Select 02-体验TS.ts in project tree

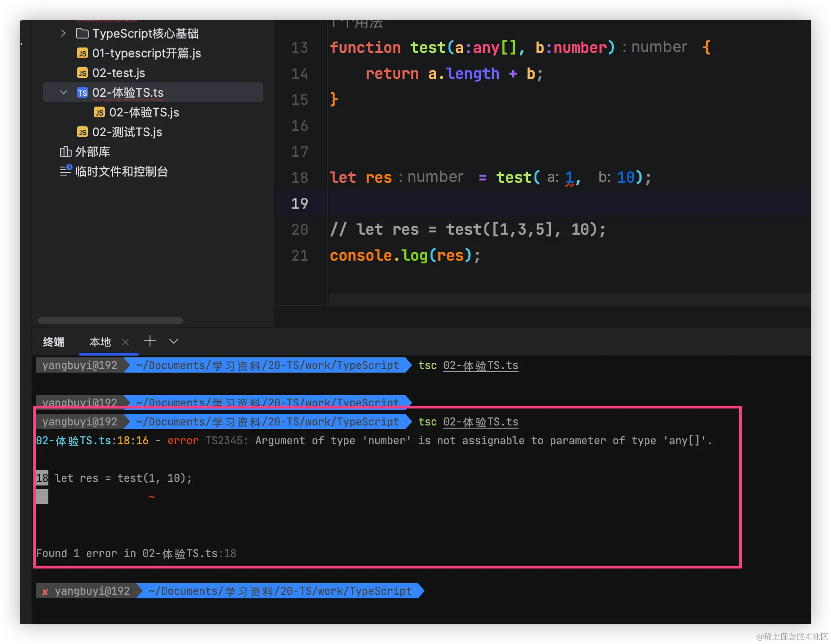pos(128,93)
